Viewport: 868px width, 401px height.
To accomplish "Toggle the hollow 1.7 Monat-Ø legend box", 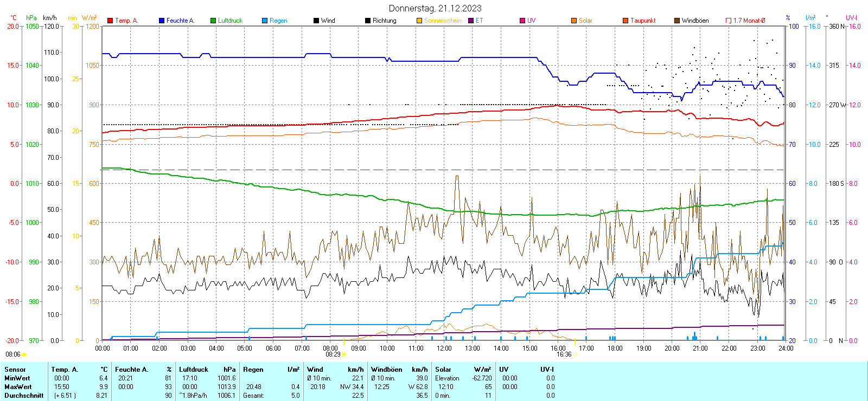I will pos(729,21).
